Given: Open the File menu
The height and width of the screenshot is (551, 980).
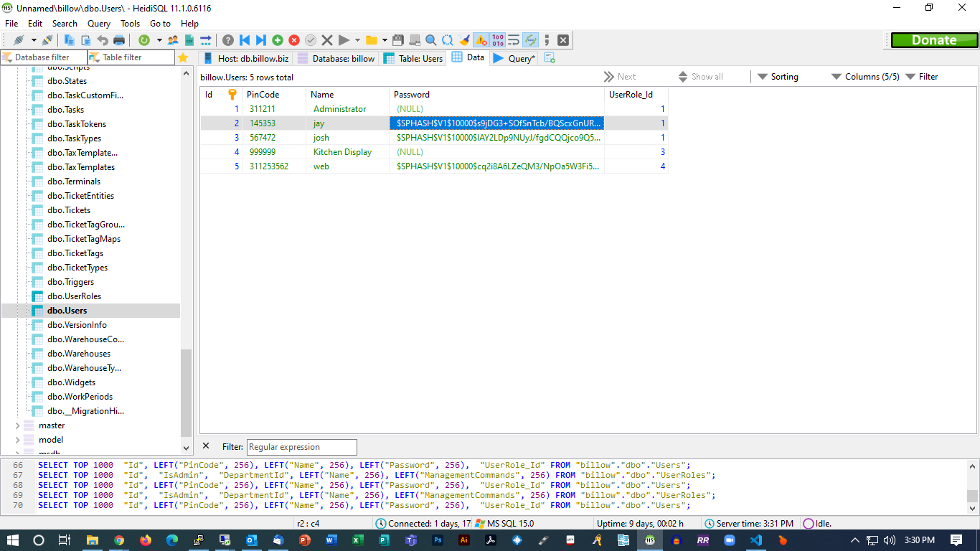Looking at the screenshot, I should coord(11,24).
